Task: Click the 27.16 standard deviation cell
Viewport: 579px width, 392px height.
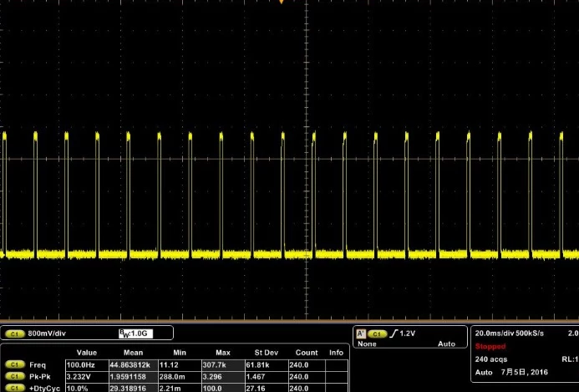Action: [267, 388]
